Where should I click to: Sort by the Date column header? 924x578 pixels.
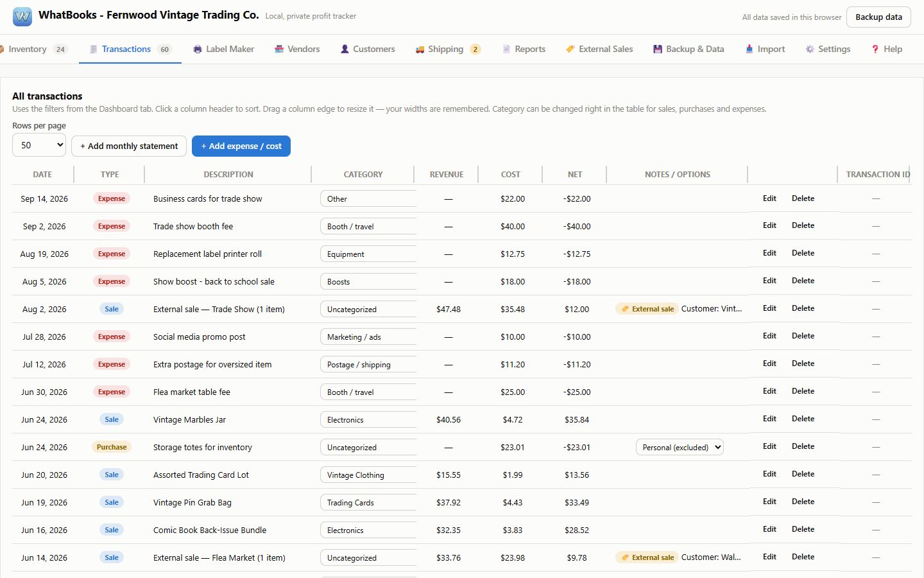coord(42,174)
